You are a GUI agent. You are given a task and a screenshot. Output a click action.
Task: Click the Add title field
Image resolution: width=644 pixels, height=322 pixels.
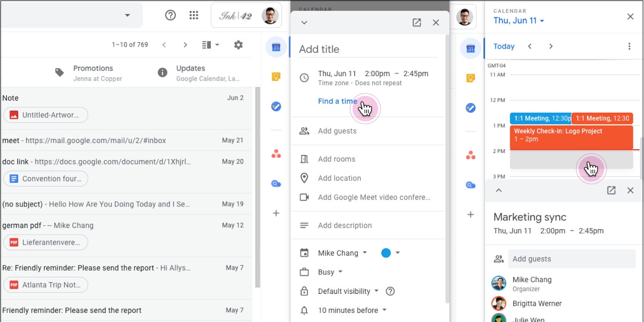click(368, 50)
